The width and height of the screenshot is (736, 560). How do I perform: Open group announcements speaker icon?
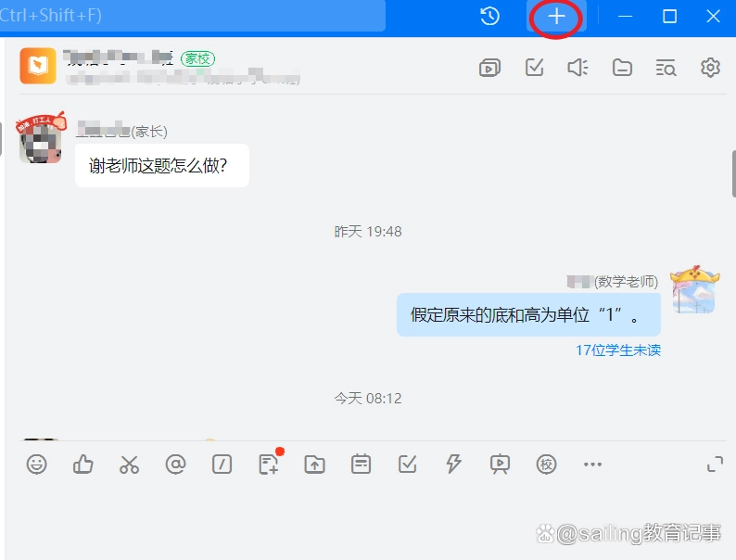click(577, 68)
